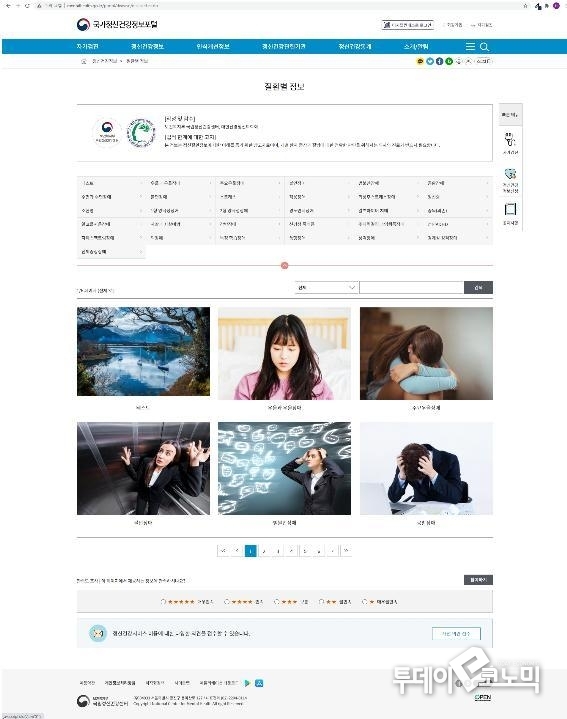Jump to last page with double-right arrow
Screen dimensions: 567x719
click(x=346, y=550)
